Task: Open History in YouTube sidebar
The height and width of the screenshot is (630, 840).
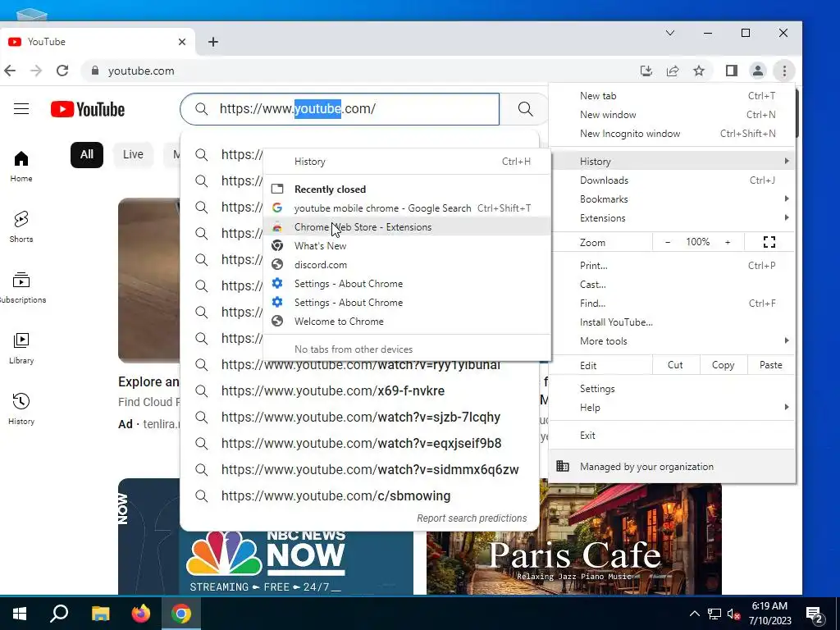Action: (21, 409)
